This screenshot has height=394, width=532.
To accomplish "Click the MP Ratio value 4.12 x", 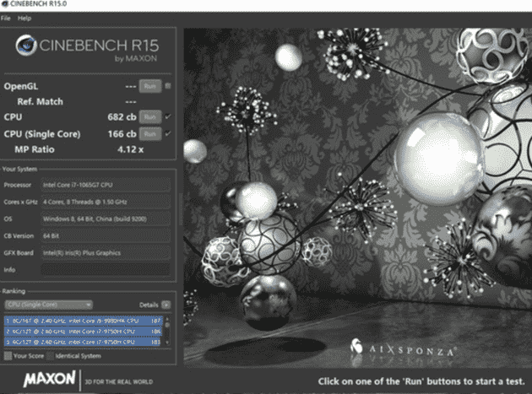I will coord(130,149).
